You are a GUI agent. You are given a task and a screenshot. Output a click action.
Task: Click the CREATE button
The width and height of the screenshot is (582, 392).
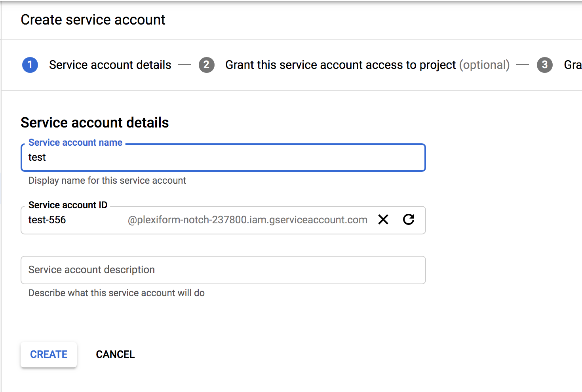tap(48, 354)
